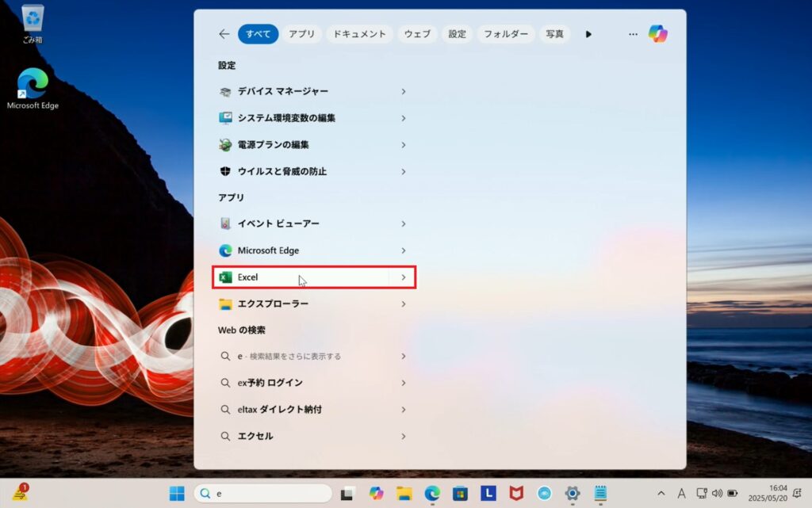
Task: Select the すべて filter tab
Action: 258,34
